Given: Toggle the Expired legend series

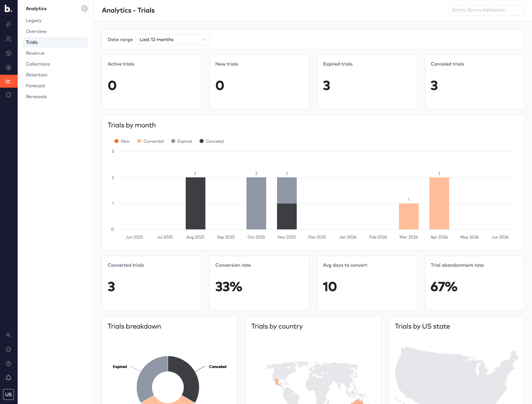Looking at the screenshot, I should pyautogui.click(x=181, y=141).
